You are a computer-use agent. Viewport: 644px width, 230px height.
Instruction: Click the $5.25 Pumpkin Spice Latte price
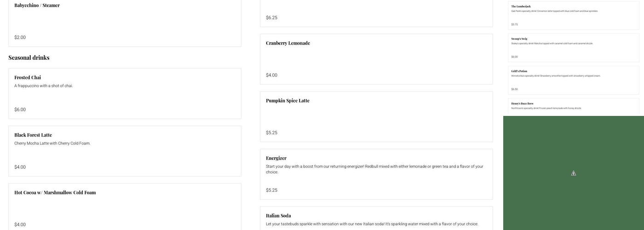tap(272, 132)
